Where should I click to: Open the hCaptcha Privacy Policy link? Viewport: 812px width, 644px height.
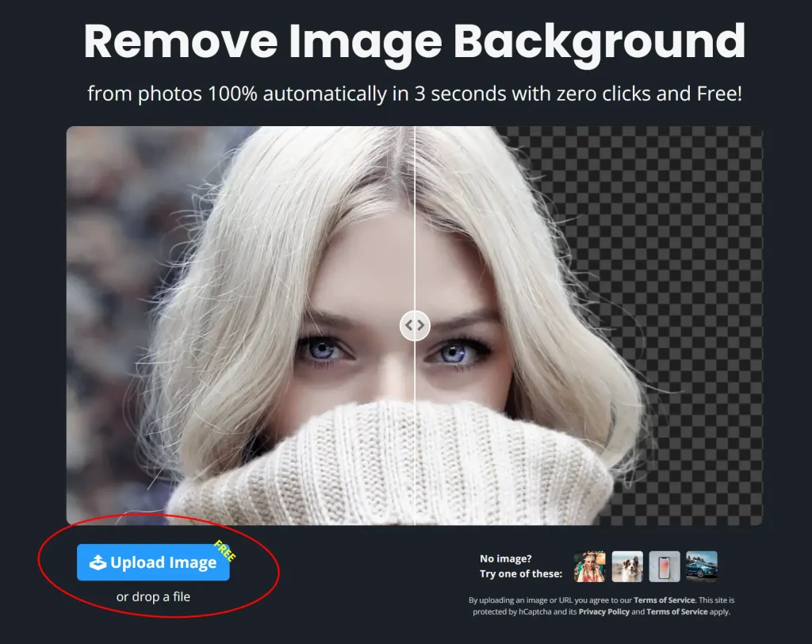[603, 612]
